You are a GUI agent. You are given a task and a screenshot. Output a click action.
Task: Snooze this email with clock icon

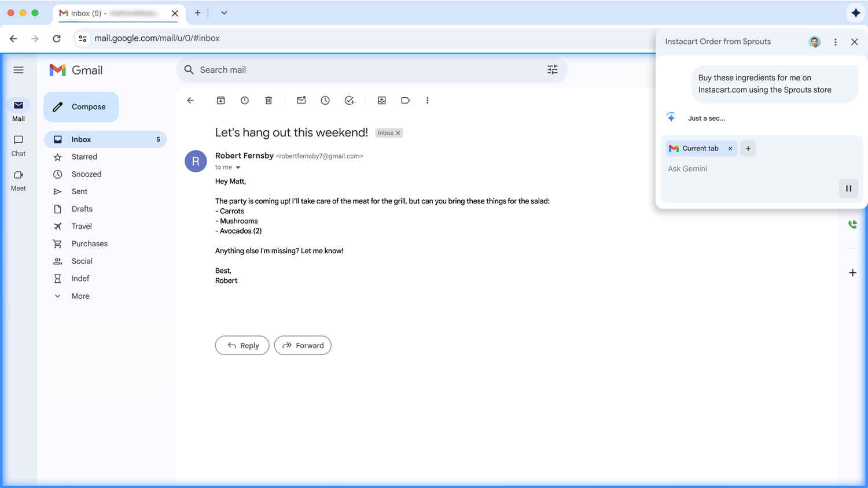tap(325, 101)
